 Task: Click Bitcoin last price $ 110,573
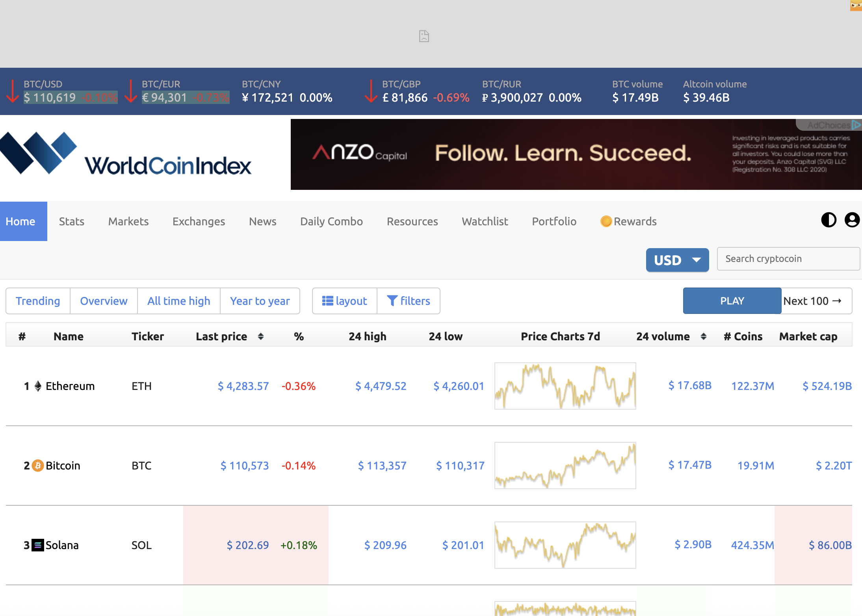[245, 466]
